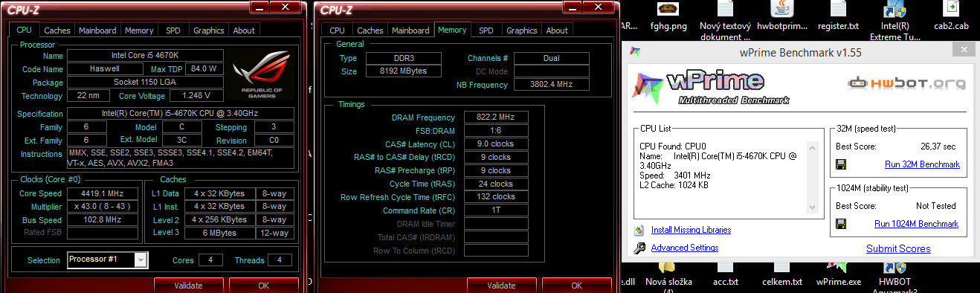
Task: Open the SPD tab in the right CPU-Z window
Action: pyautogui.click(x=486, y=30)
